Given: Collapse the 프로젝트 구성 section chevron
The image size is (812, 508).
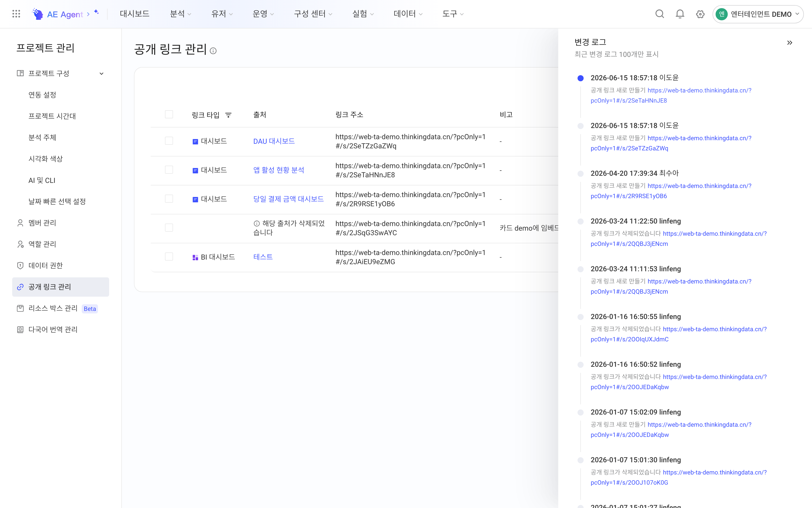Looking at the screenshot, I should (101, 74).
